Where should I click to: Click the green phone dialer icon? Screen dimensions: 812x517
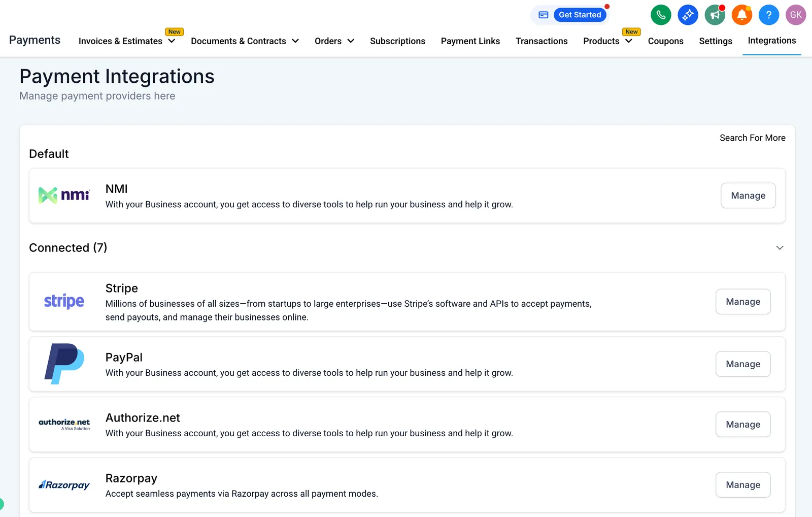click(661, 15)
